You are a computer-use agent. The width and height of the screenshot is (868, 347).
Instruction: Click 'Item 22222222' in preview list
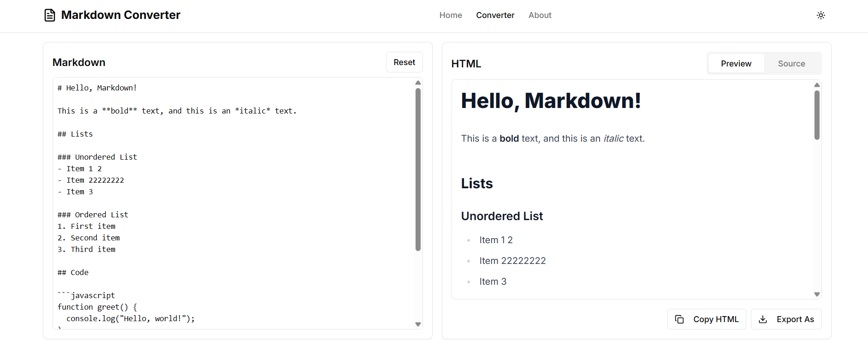(x=512, y=261)
